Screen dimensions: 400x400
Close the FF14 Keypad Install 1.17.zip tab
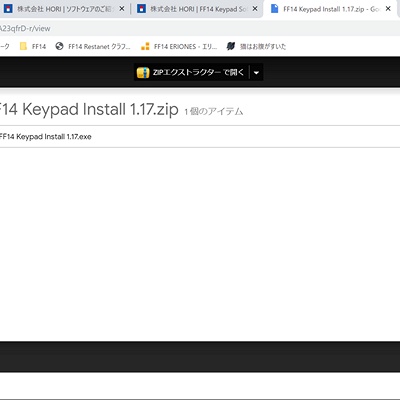coord(388,9)
